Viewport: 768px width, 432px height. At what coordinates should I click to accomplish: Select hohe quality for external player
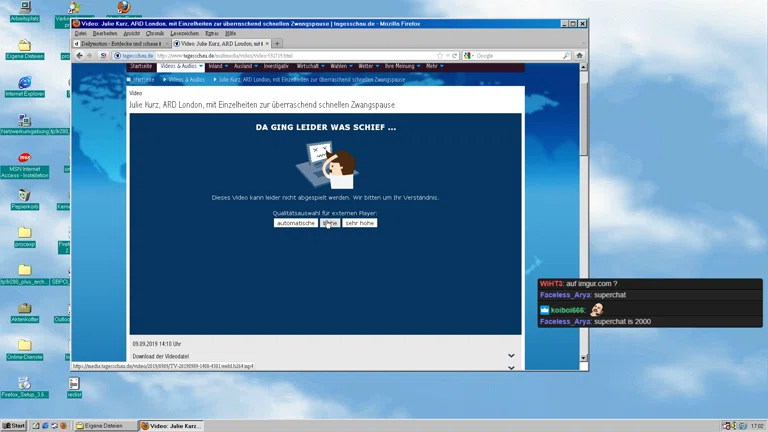pos(330,223)
